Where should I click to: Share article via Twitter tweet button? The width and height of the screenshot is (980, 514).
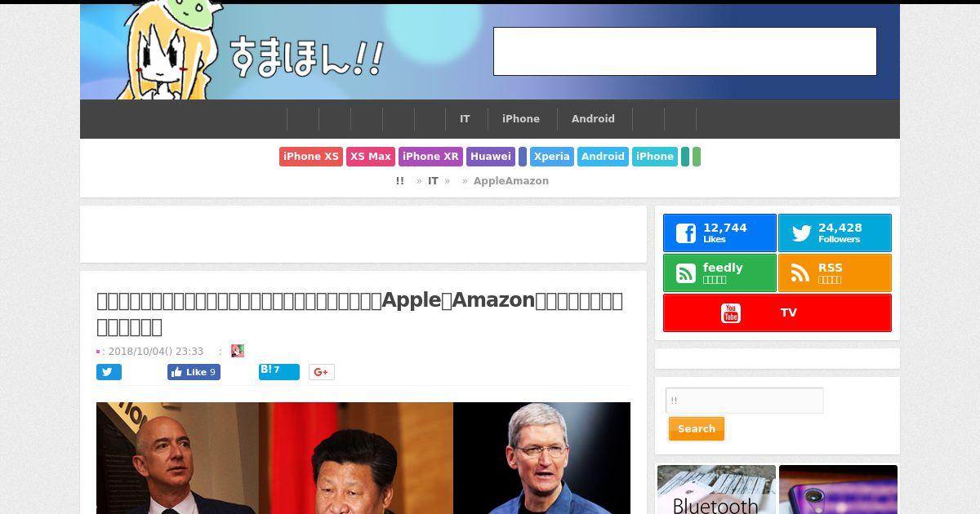109,372
